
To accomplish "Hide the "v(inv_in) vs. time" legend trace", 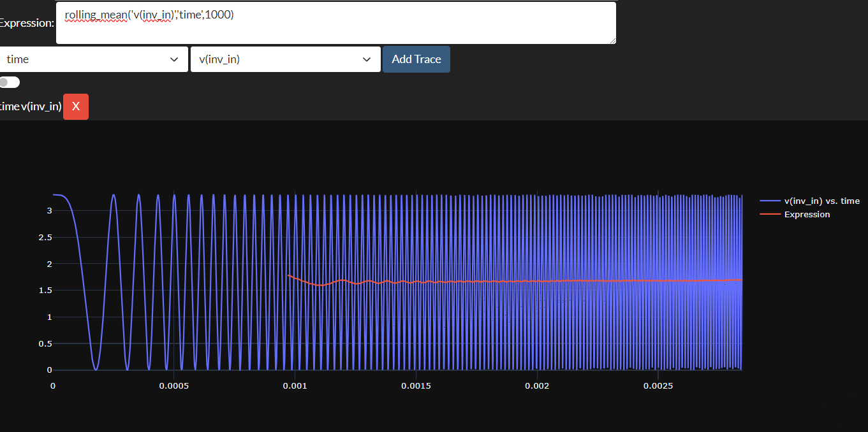I will (x=821, y=201).
